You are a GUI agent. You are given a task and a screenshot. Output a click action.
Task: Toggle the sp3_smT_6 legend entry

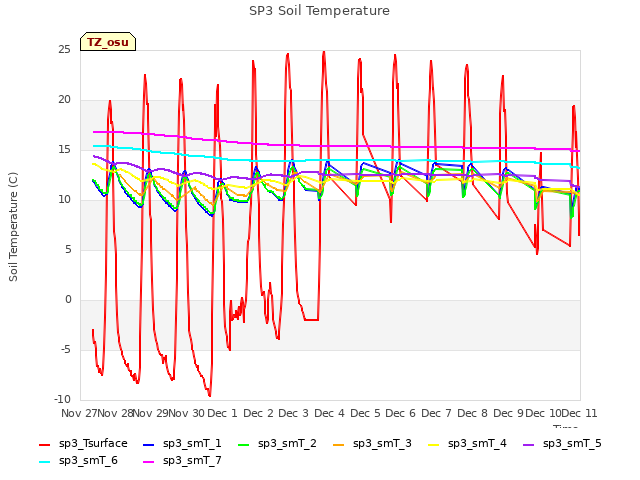(78, 460)
